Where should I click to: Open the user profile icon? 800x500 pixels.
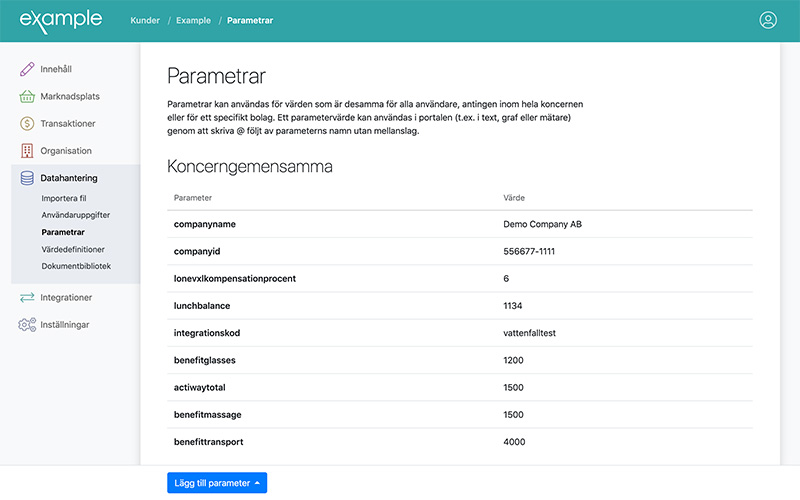768,20
